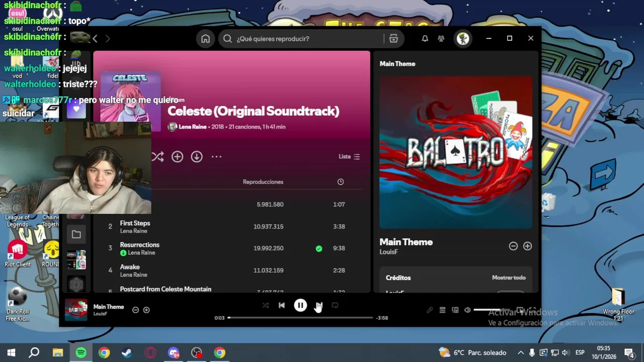Open the Browse icon inside search bar
Viewport: 644px width, 362px height.
[x=393, y=39]
